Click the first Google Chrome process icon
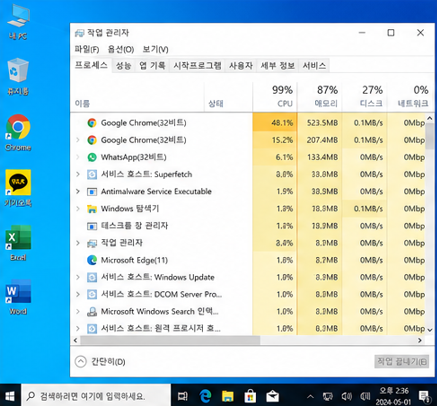Viewport: 437px width, 406px height. [92, 123]
